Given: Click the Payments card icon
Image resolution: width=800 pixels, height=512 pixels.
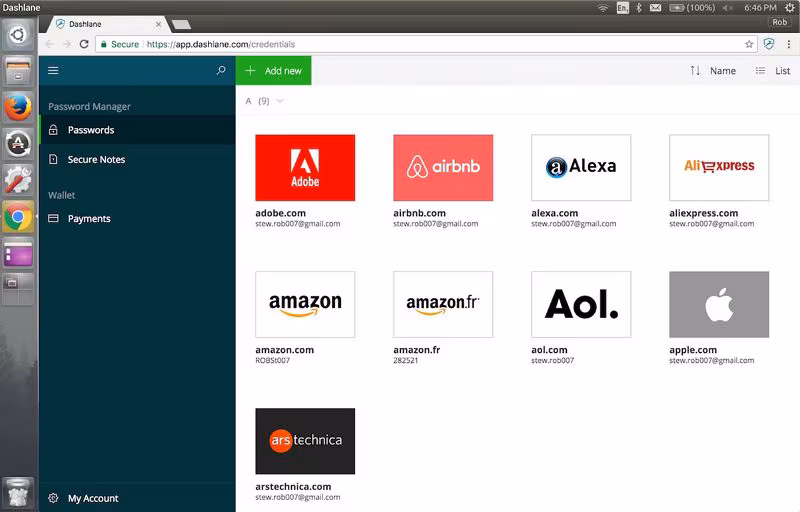Looking at the screenshot, I should coord(53,218).
